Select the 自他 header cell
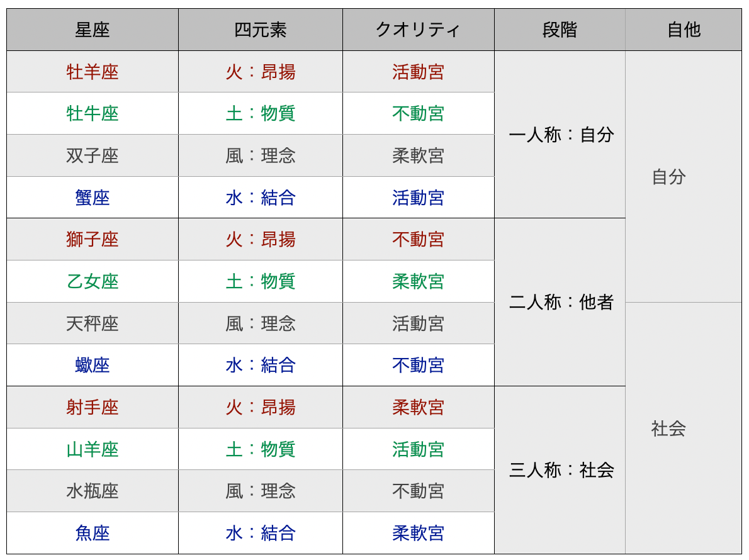 [x=684, y=30]
